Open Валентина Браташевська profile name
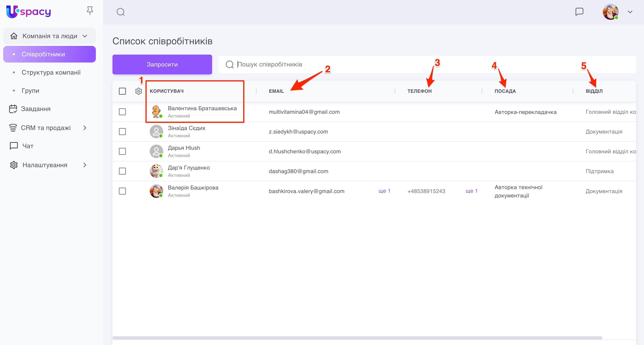Viewport: 644px width, 345px height. tap(202, 108)
